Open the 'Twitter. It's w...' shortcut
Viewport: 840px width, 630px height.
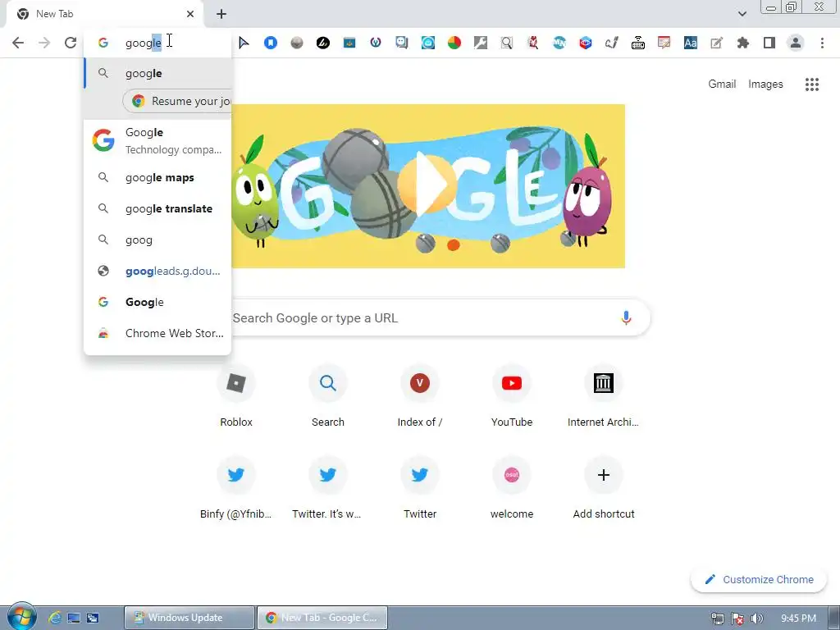[328, 489]
